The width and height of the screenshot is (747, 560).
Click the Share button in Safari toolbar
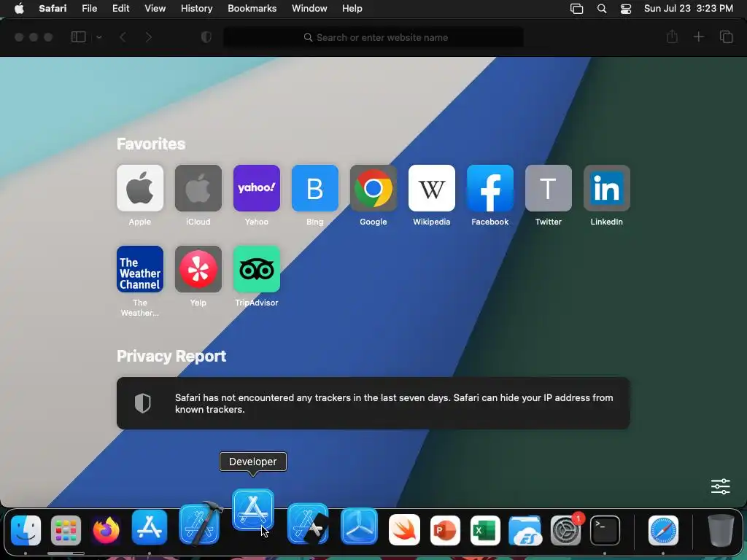[672, 36]
